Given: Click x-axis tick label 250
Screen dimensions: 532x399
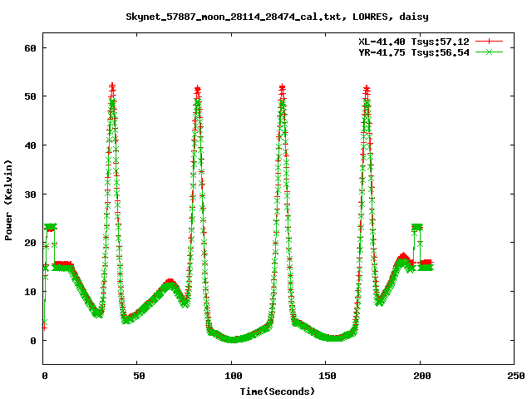Looking at the screenshot, I should tap(516, 376).
